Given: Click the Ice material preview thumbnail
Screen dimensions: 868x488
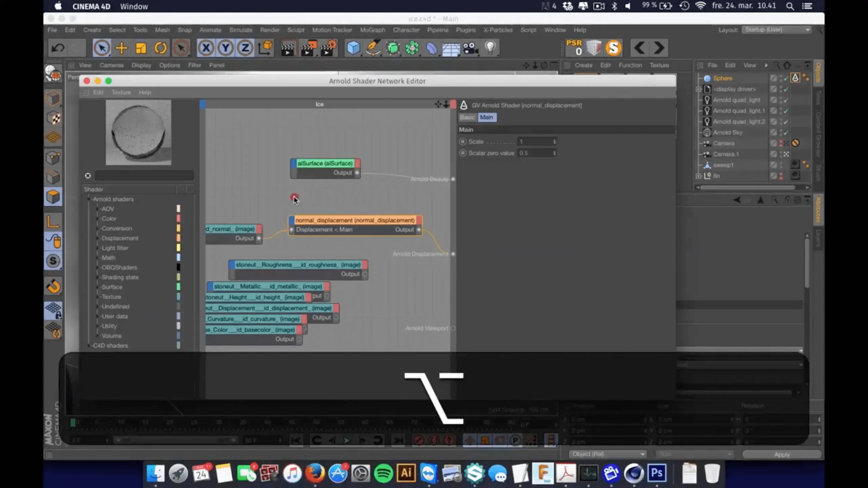Looking at the screenshot, I should click(x=138, y=133).
